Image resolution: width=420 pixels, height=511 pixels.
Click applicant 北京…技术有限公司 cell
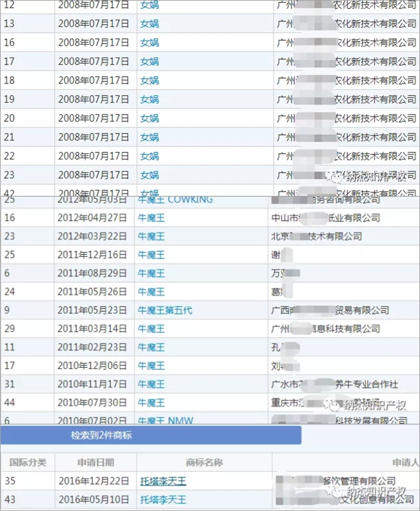point(316,236)
